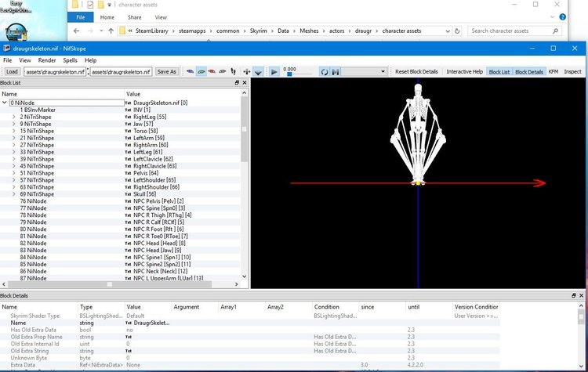Close the Block List panel
588x372 pixels.
pyautogui.click(x=245, y=83)
